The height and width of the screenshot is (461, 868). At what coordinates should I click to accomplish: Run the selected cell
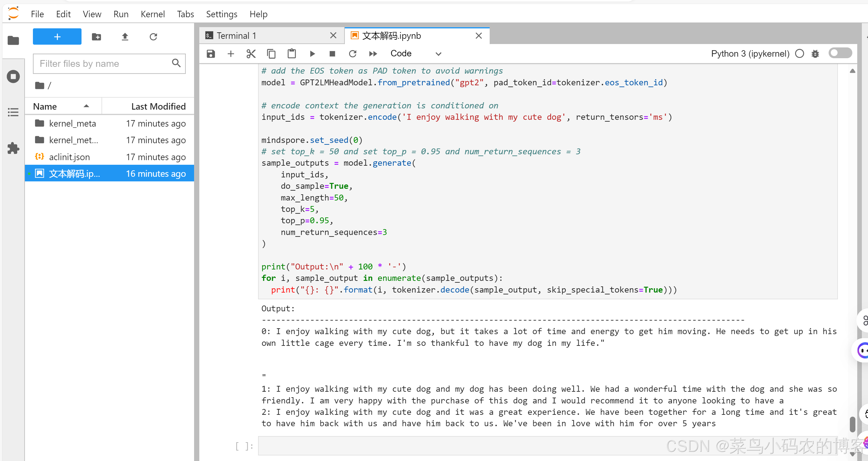(313, 54)
